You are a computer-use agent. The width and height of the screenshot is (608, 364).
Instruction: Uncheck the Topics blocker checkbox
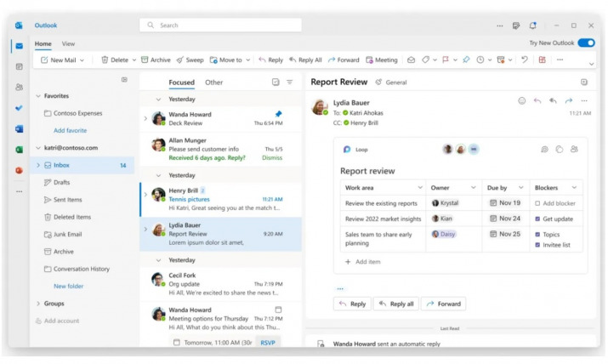[537, 235]
